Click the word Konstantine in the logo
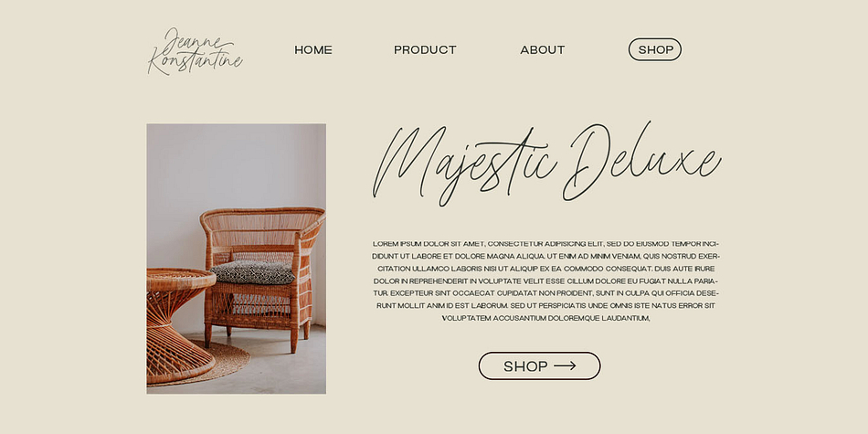The height and width of the screenshot is (434, 868). pyautogui.click(x=195, y=61)
